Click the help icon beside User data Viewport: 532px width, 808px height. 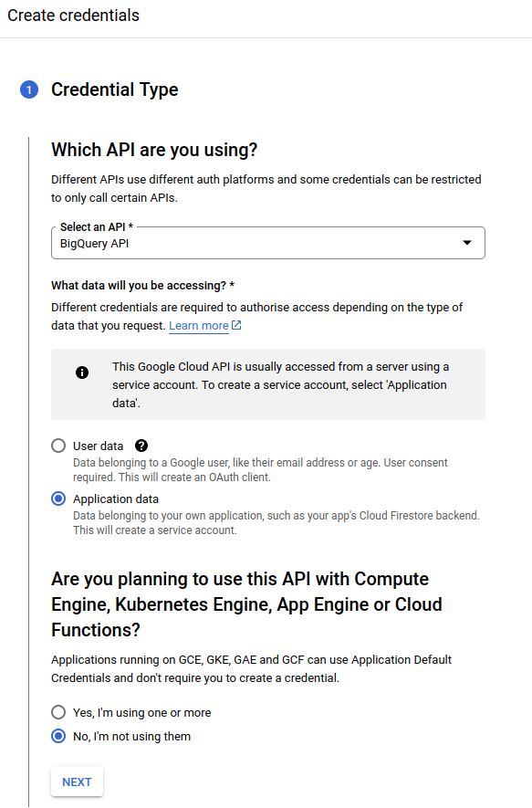[141, 446]
